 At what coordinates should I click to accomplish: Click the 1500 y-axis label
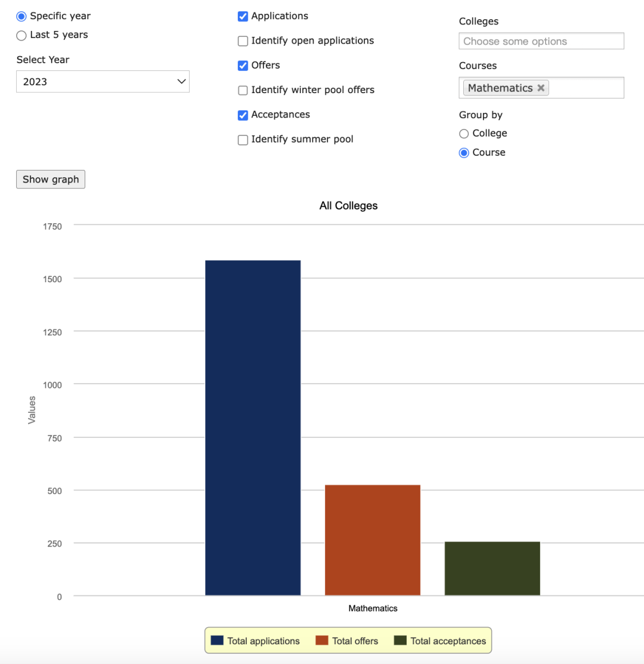(52, 279)
